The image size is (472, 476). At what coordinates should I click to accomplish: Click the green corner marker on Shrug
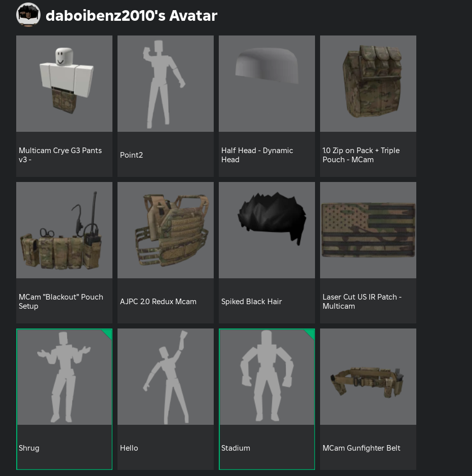(108, 333)
